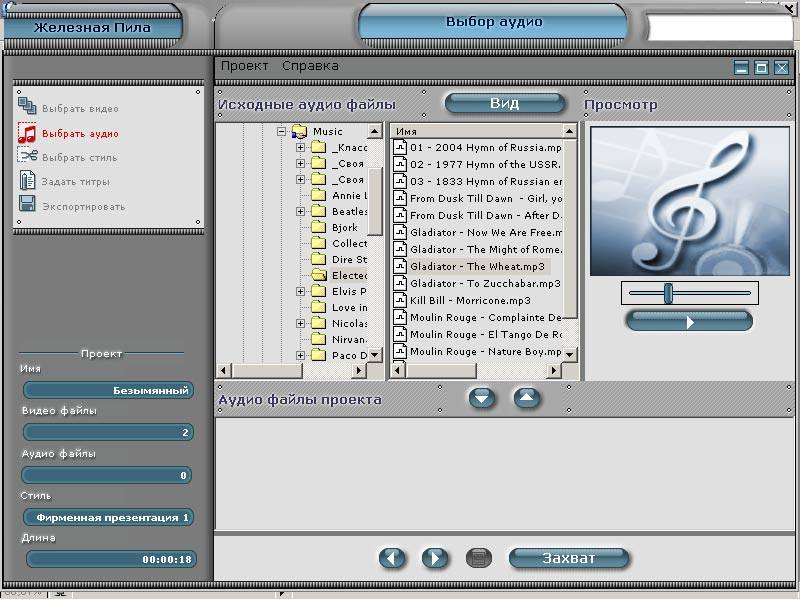Expand the Beatles folder in tree
The image size is (800, 600).
point(300,211)
